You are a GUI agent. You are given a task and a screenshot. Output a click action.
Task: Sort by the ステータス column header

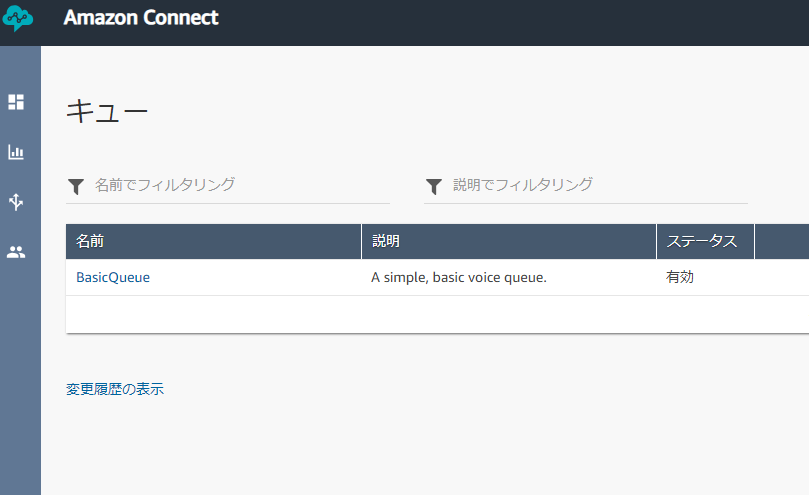705,241
